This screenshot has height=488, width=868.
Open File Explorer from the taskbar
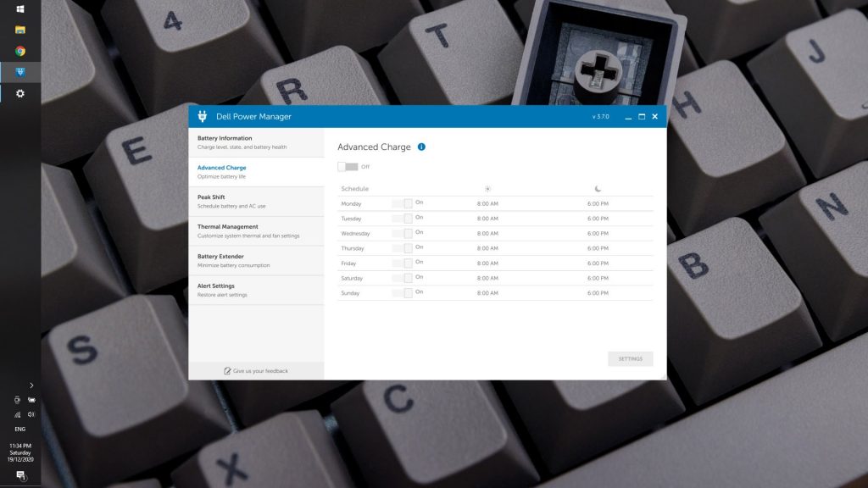click(20, 30)
